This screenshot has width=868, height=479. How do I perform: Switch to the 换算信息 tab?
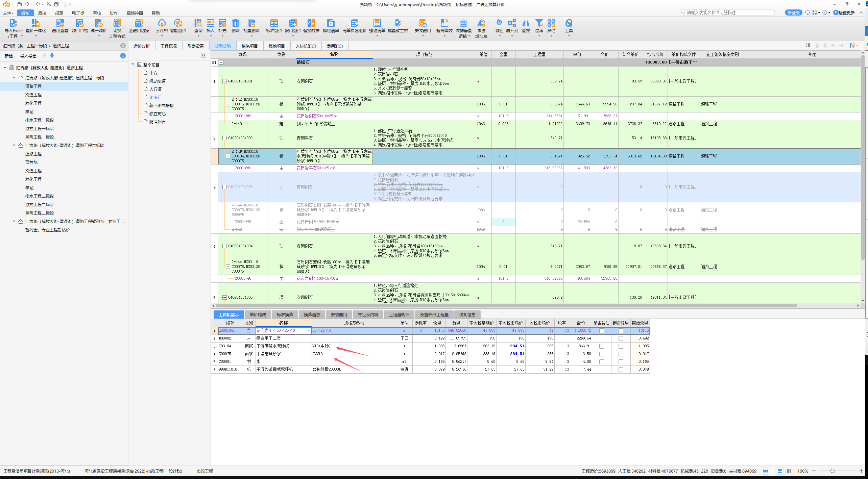click(312, 314)
